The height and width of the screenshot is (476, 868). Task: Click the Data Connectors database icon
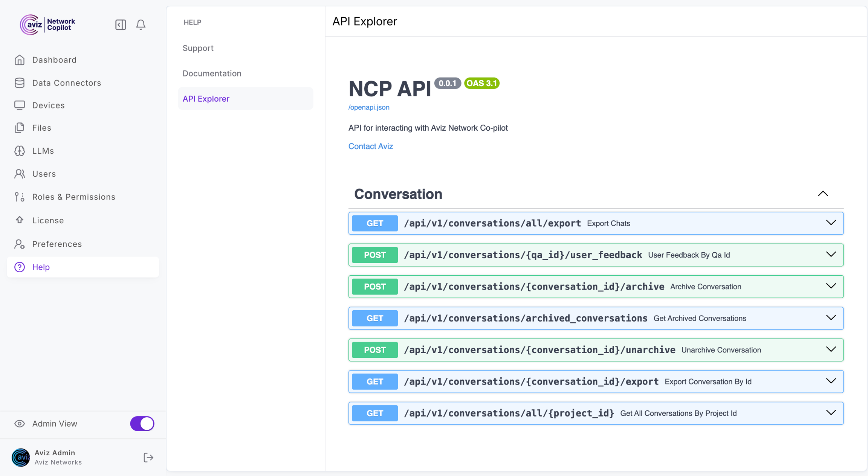pos(20,83)
